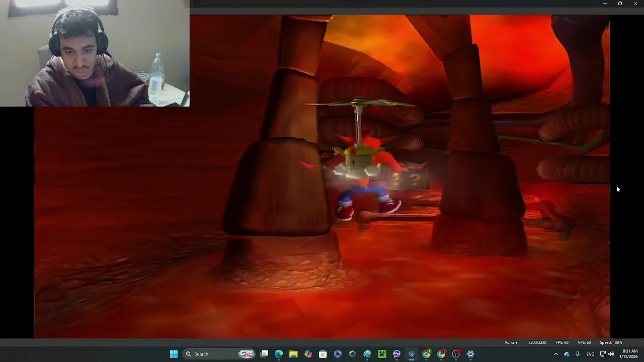The image size is (644, 362).
Task: Click the webcam overlay in the top-left corner
Action: pyautogui.click(x=95, y=53)
